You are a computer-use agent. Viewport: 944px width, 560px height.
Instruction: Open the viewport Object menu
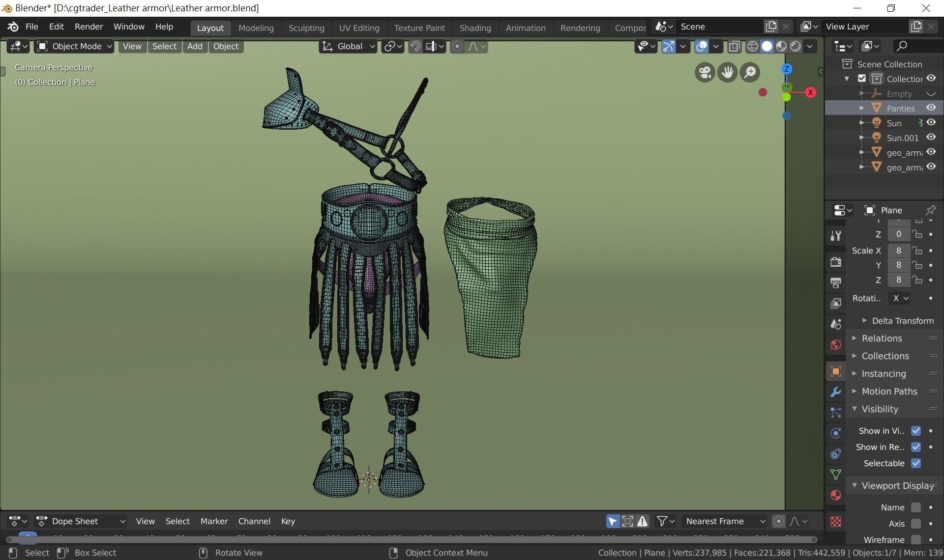(226, 46)
